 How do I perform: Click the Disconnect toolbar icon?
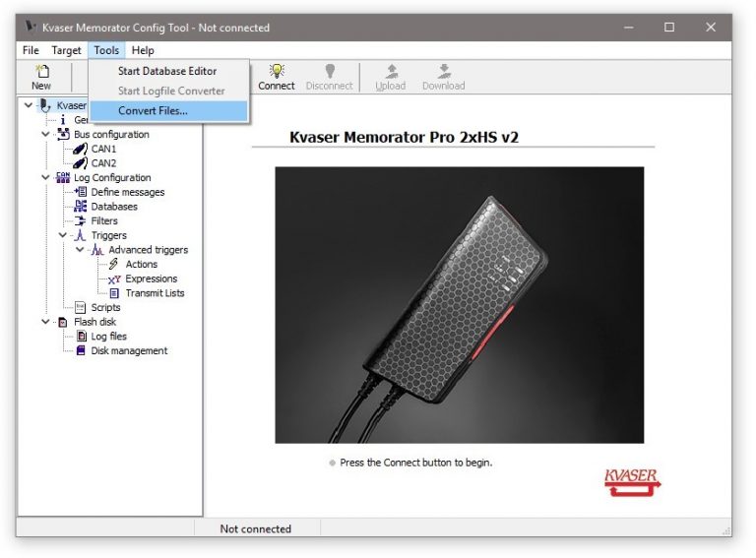[329, 71]
